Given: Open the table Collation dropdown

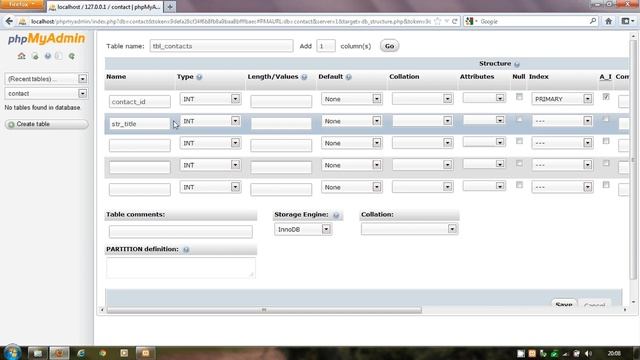Looking at the screenshot, I should (x=409, y=229).
